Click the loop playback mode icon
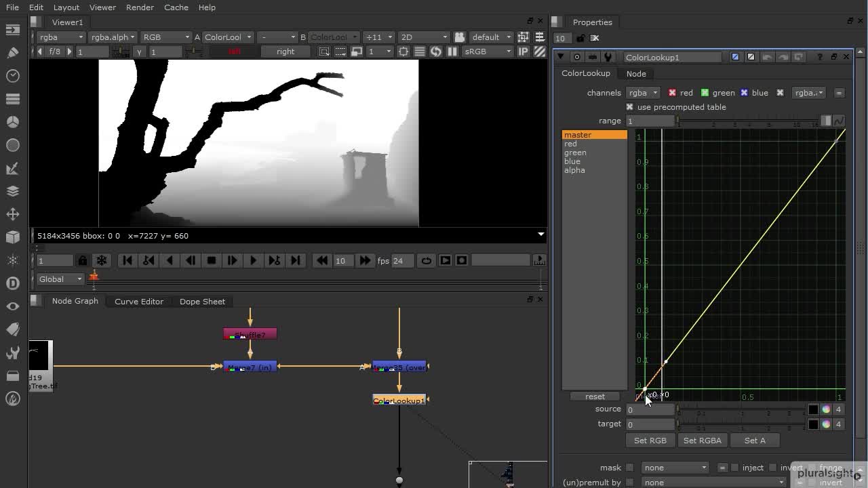868x488 pixels. pos(426,260)
